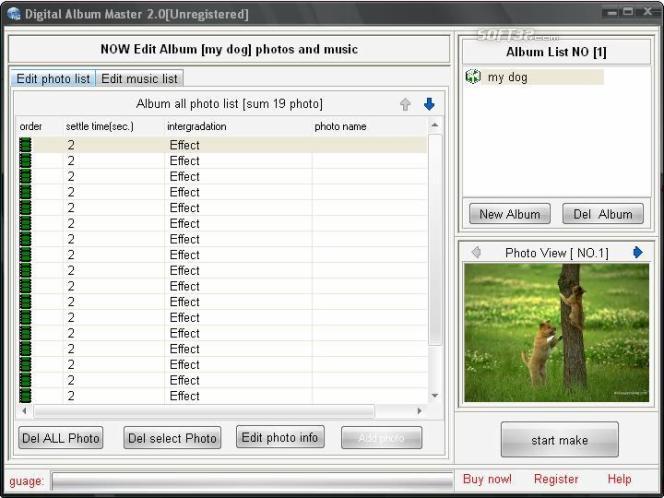Show previous photo in Photo View

coord(476,252)
